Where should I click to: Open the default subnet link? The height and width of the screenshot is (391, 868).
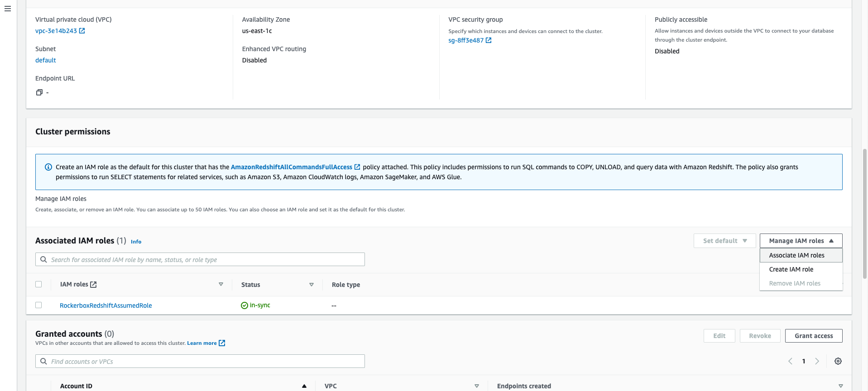point(46,60)
